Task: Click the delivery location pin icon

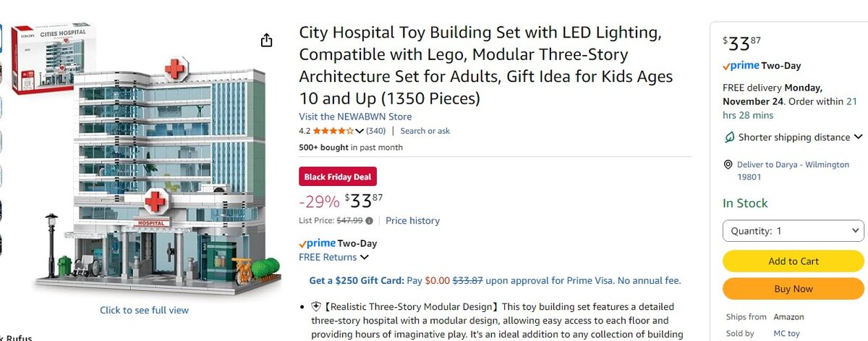Action: 728,165
